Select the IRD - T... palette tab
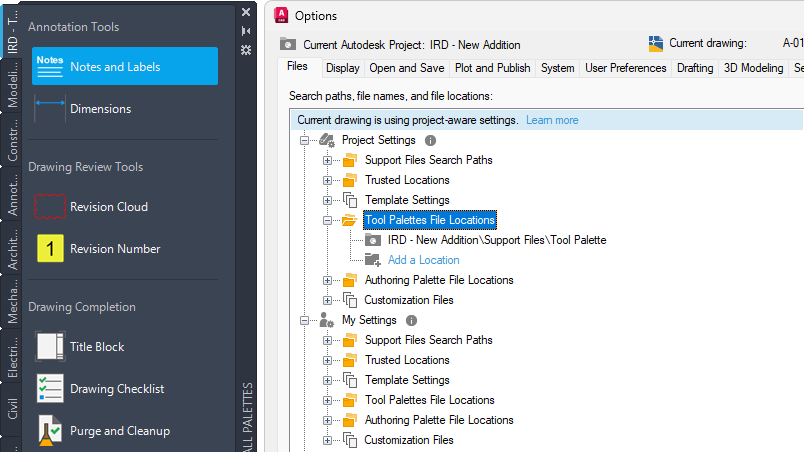 click(x=10, y=32)
